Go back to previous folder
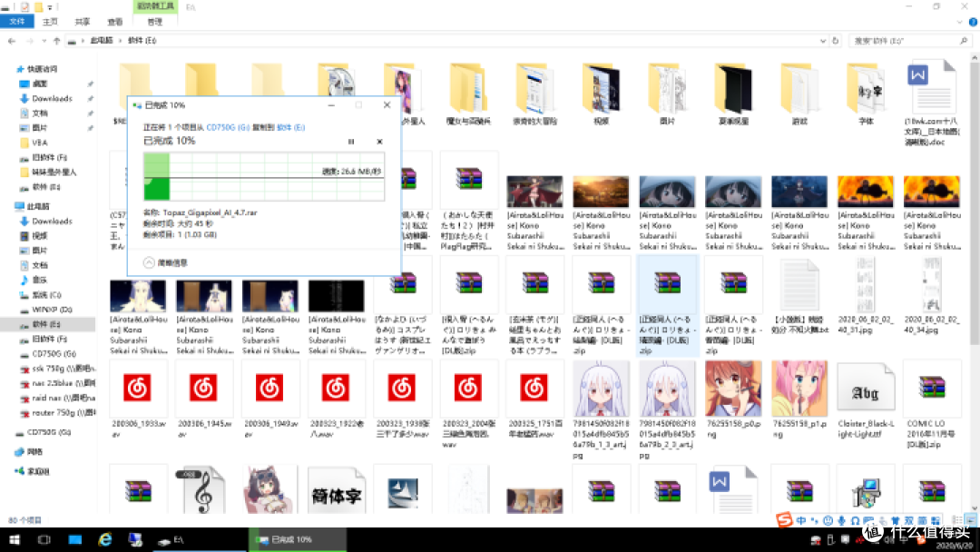This screenshot has width=980, height=552. [12, 41]
